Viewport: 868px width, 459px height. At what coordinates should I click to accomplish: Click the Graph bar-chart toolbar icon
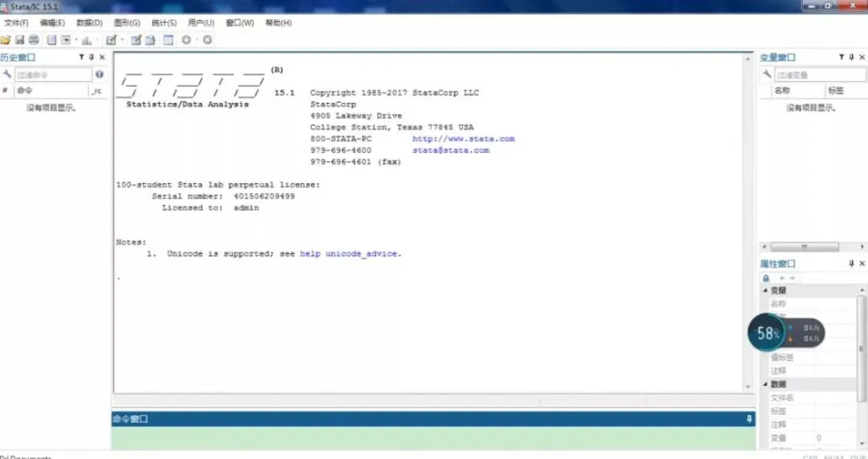pos(87,40)
